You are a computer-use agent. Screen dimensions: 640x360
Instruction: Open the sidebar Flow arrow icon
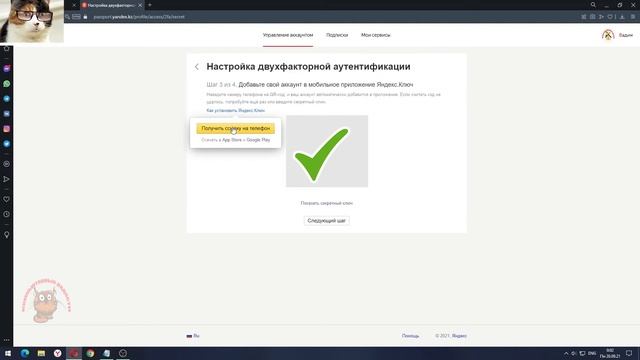[x=7, y=179]
